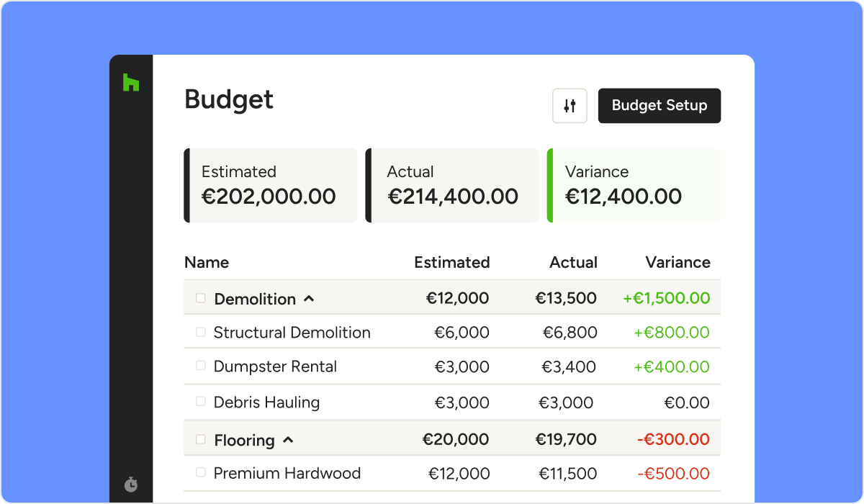The image size is (864, 504).
Task: Sort by the Variance column header
Action: [x=678, y=263]
